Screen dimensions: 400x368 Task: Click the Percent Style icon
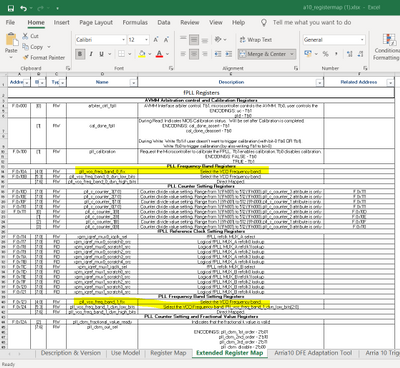[x=326, y=54]
